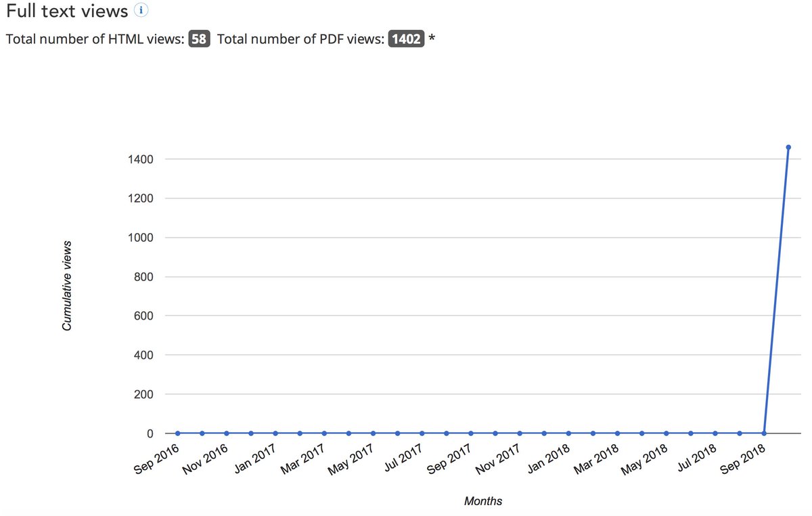This screenshot has height=516, width=812.
Task: Select the 1402 PDF views badge
Action: [x=406, y=39]
